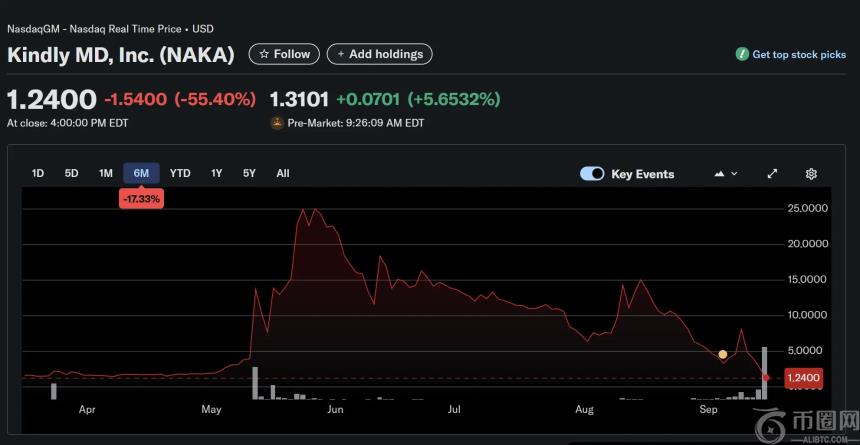Switch to the 5Y range

(249, 173)
